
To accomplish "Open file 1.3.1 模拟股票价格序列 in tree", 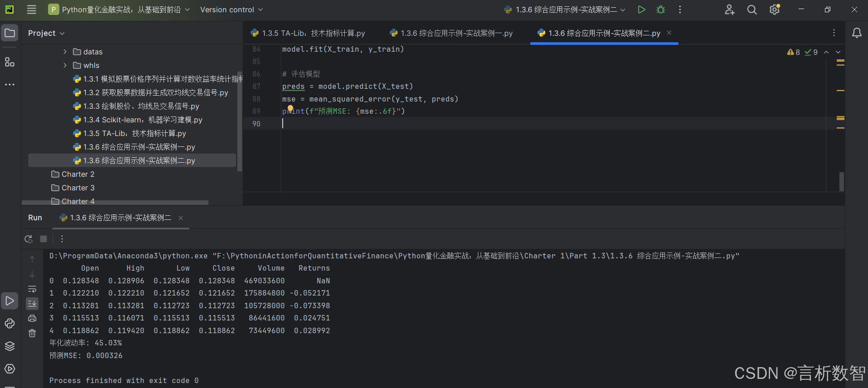I will [x=158, y=79].
